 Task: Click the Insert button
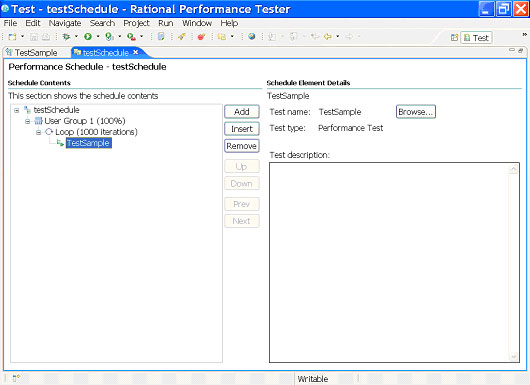[x=242, y=129]
